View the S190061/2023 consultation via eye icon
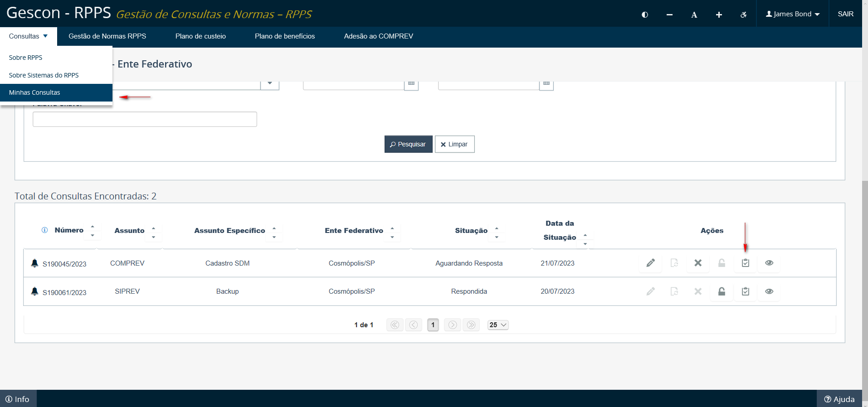 pyautogui.click(x=769, y=291)
